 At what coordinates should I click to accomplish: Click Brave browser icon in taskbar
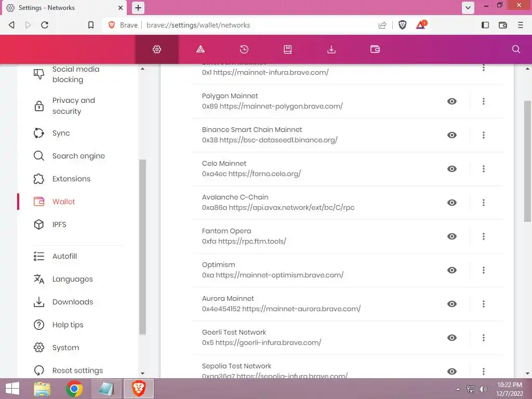point(139,389)
